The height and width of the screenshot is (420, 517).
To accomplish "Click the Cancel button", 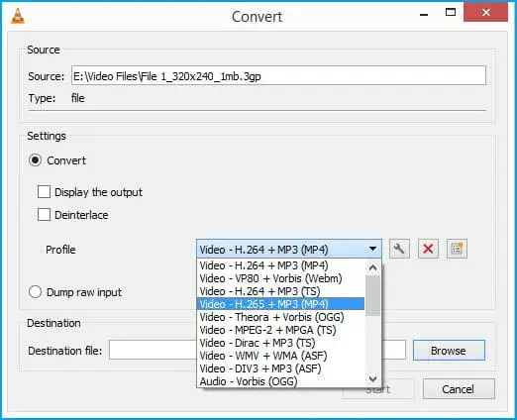I will (x=459, y=389).
